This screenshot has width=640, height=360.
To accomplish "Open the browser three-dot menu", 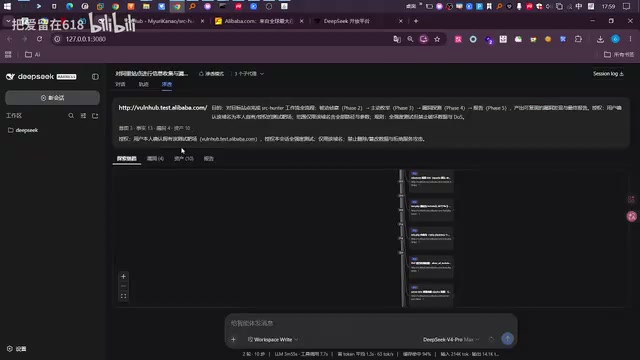I will coord(630,39).
